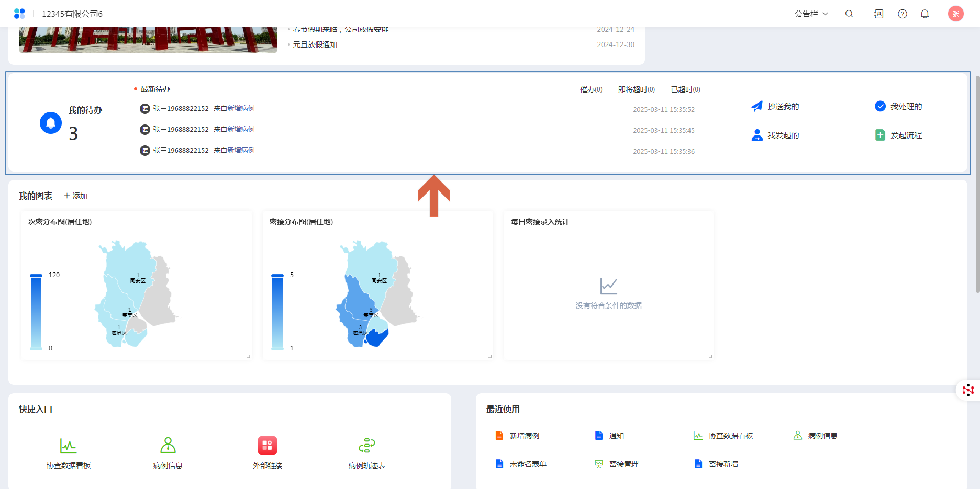980x489 pixels.
Task: Open 外部链接 quick entry icon
Action: point(268,446)
